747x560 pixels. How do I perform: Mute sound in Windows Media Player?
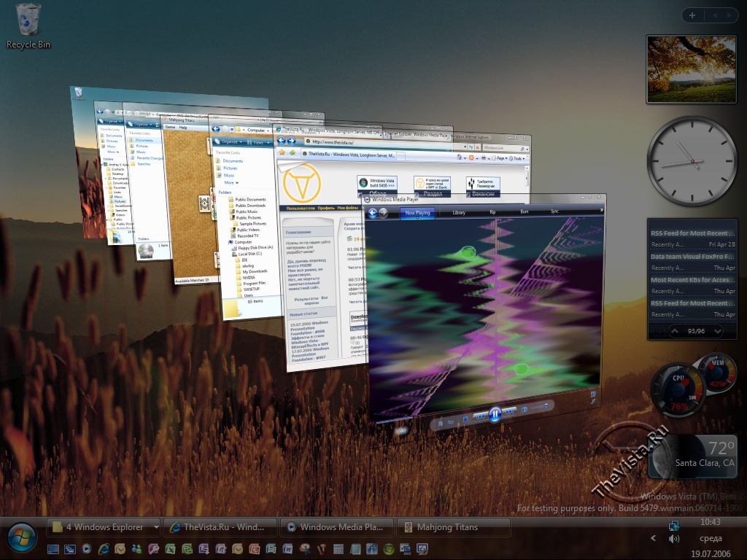point(524,410)
